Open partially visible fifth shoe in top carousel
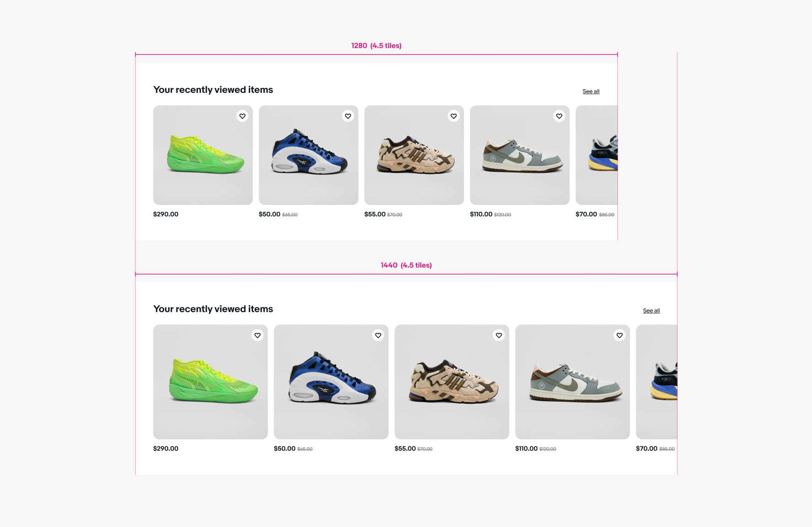The height and width of the screenshot is (527, 812). click(597, 155)
